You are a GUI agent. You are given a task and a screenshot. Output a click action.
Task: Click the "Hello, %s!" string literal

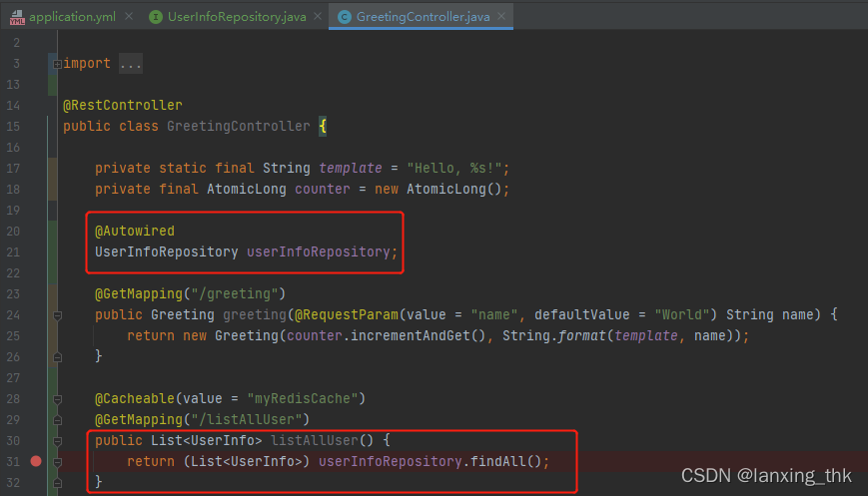click(453, 168)
